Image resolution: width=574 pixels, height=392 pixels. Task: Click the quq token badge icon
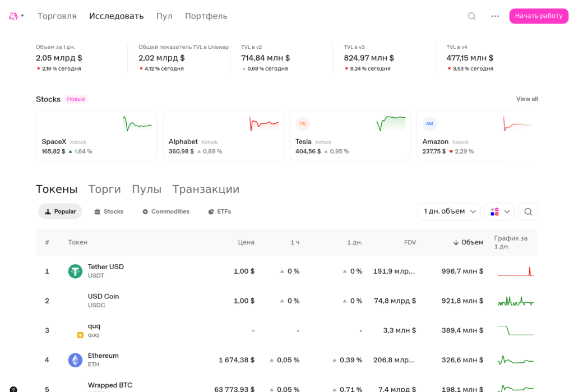80,335
